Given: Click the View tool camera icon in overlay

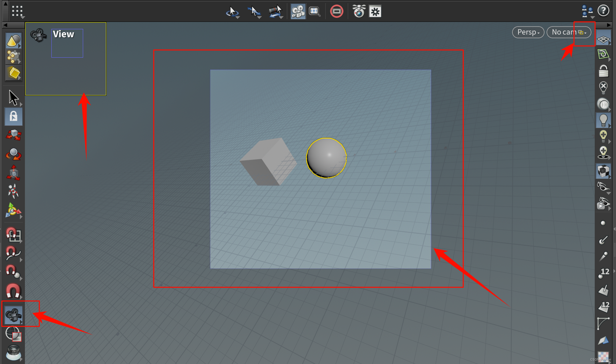Looking at the screenshot, I should point(38,35).
